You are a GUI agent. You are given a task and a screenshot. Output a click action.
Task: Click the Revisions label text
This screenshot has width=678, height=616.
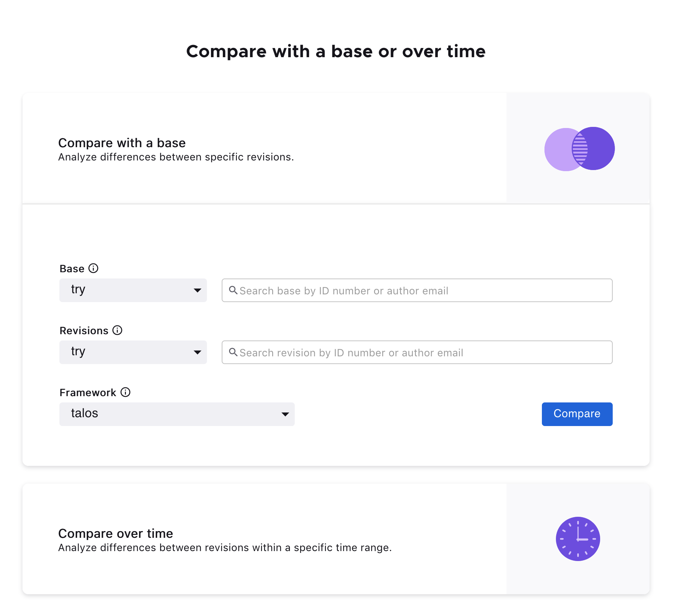click(x=84, y=331)
